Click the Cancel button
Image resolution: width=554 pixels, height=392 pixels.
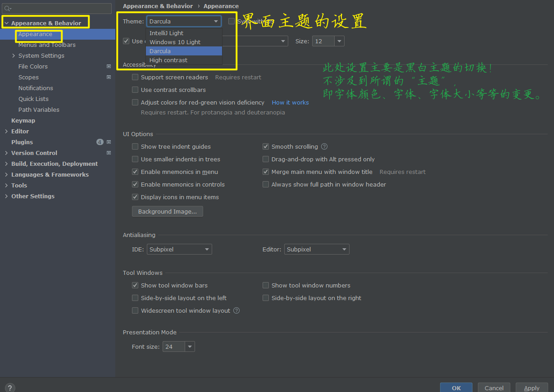(x=494, y=387)
